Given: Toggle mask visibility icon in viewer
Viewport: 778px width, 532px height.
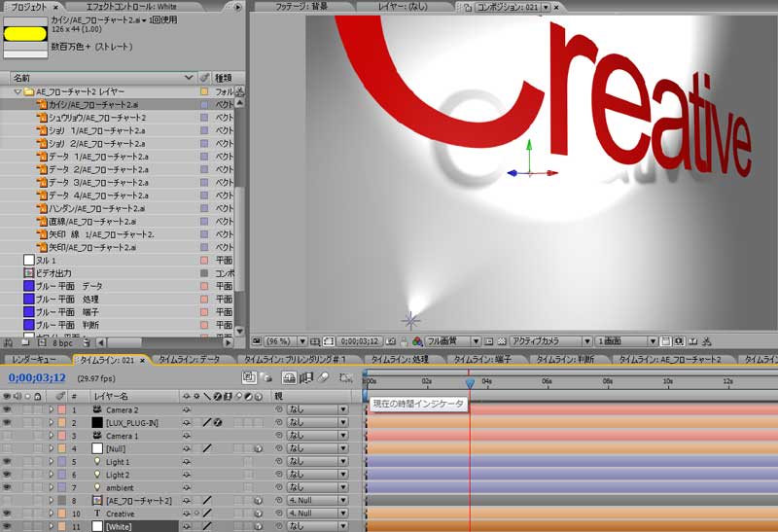Looking at the screenshot, I should coord(329,341).
